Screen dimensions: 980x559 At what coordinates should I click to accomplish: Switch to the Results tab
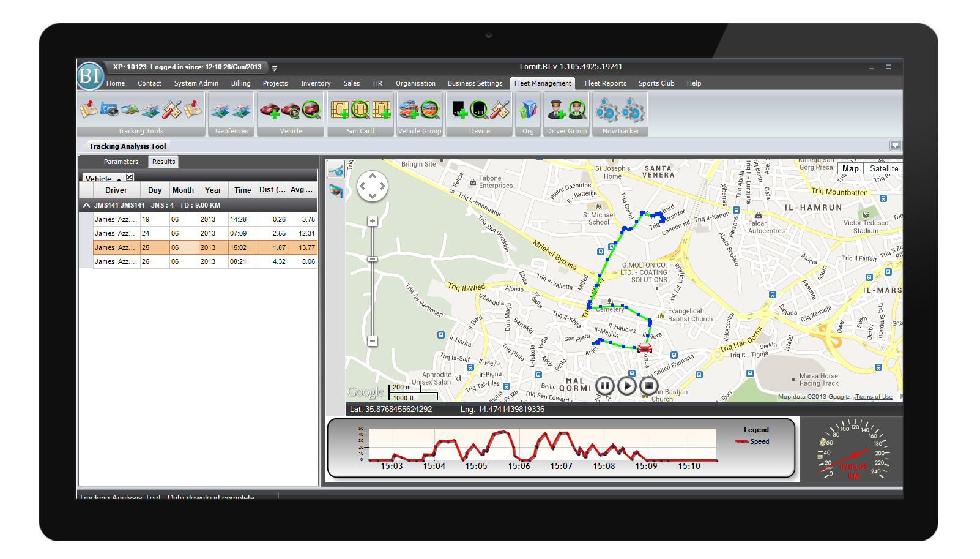[x=163, y=162]
